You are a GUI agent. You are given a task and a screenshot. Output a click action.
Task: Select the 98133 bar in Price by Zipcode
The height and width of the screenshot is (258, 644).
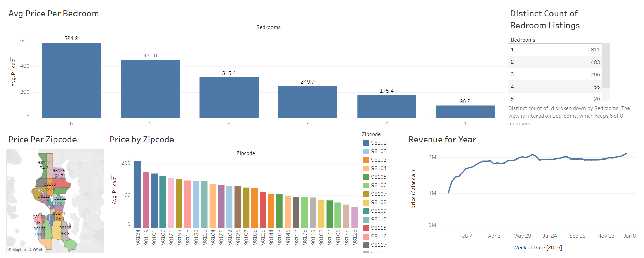pos(346,216)
